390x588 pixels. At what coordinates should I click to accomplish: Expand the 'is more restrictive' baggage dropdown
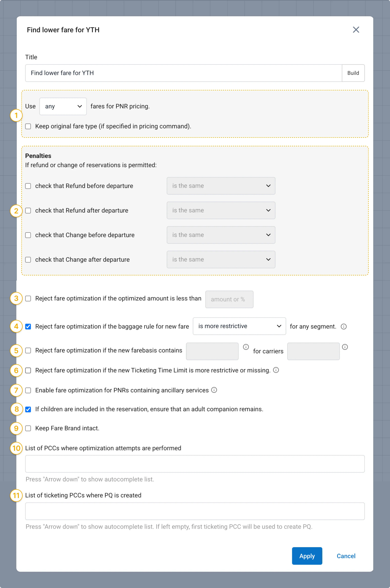pyautogui.click(x=239, y=326)
